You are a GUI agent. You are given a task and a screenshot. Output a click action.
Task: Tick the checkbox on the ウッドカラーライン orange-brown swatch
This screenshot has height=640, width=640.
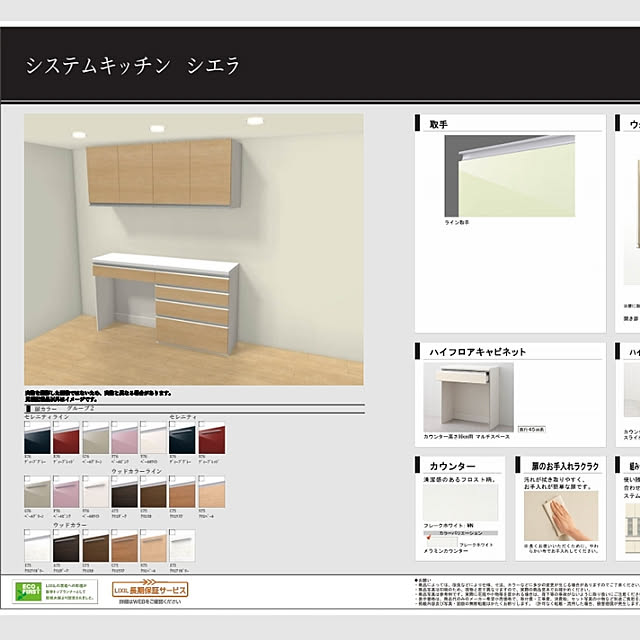coord(172,478)
